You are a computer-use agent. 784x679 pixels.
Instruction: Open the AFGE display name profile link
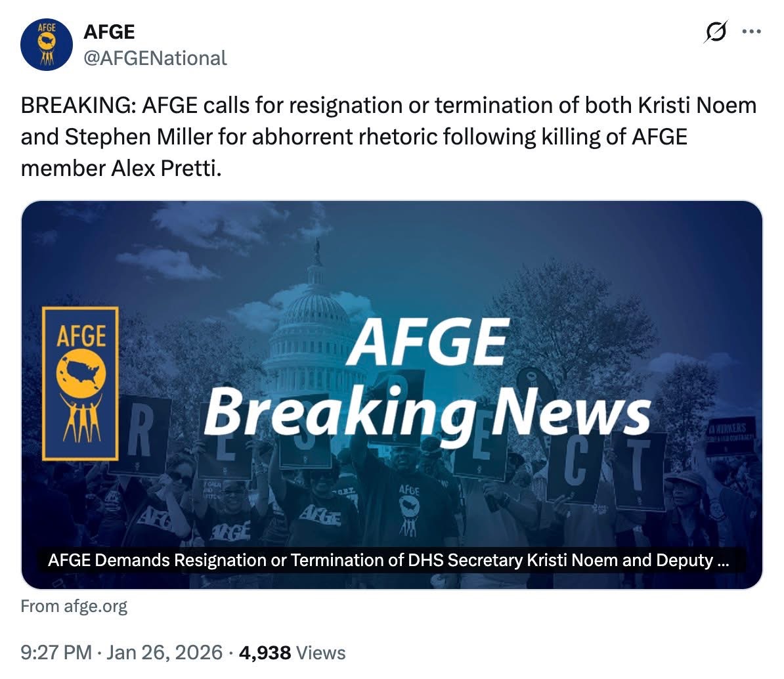pyautogui.click(x=109, y=31)
